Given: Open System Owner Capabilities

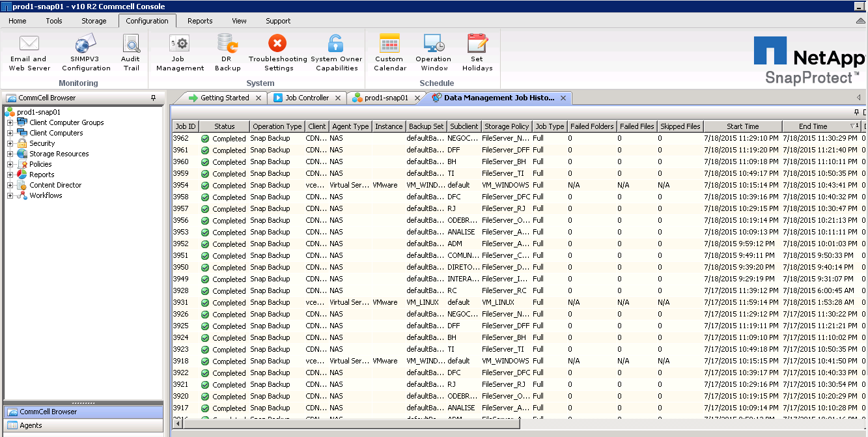Looking at the screenshot, I should [x=335, y=52].
